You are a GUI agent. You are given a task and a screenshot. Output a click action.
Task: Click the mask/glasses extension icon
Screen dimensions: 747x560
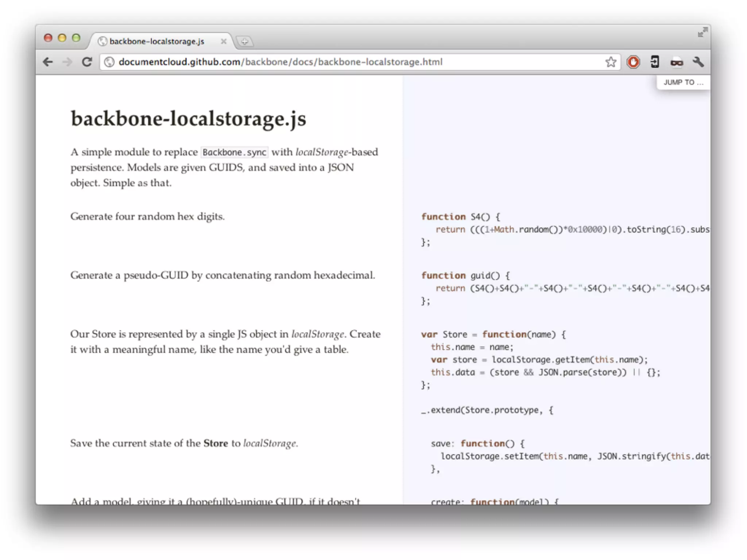(677, 63)
